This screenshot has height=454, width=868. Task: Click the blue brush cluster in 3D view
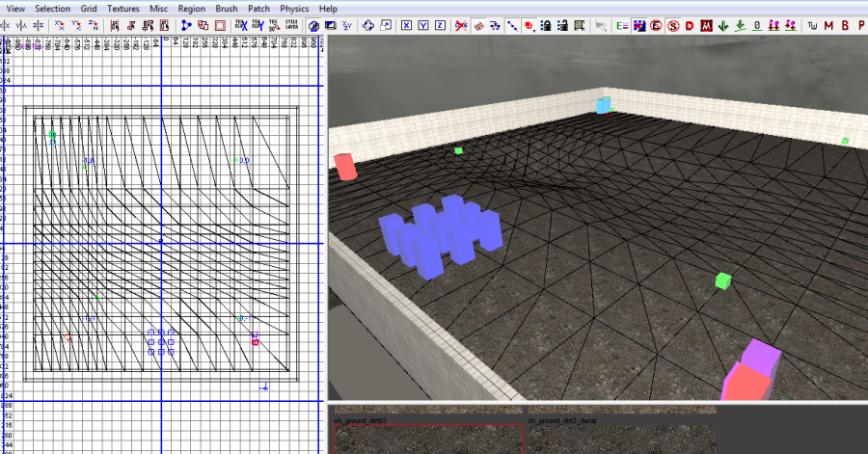(x=441, y=235)
